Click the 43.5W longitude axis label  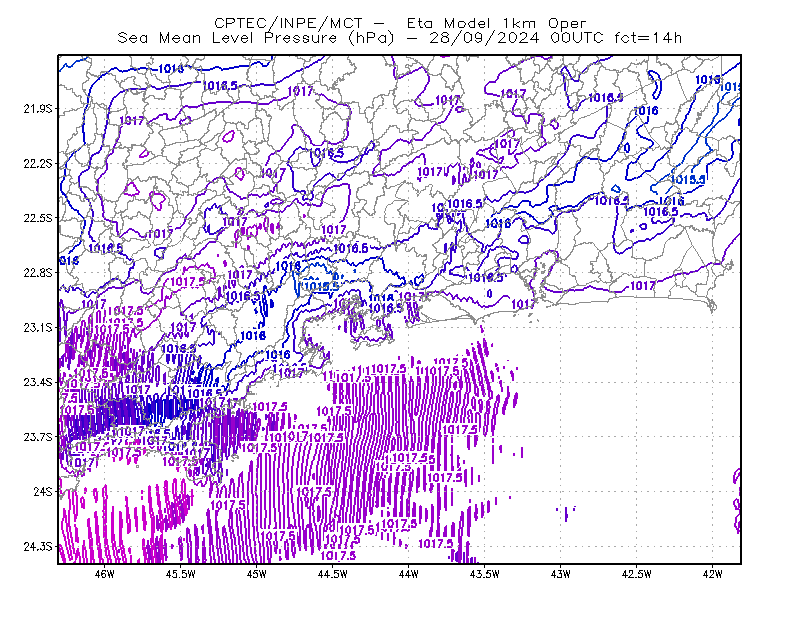pyautogui.click(x=484, y=574)
